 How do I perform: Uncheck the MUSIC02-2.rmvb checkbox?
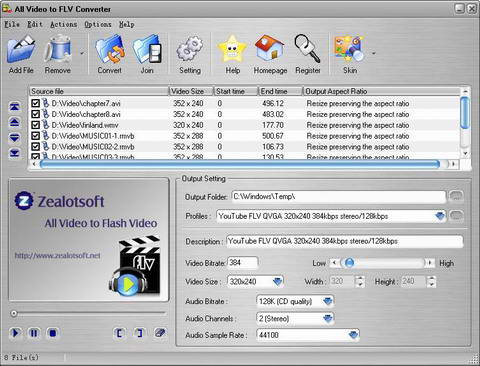[35, 147]
